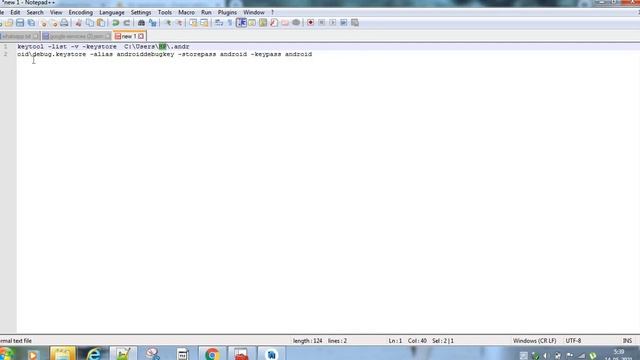Click the keytool command on line 1
This screenshot has height=360, width=640.
tap(103, 47)
